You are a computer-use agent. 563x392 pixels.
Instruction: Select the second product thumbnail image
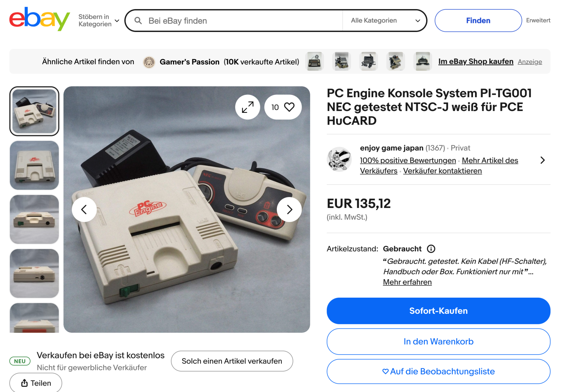tap(34, 165)
